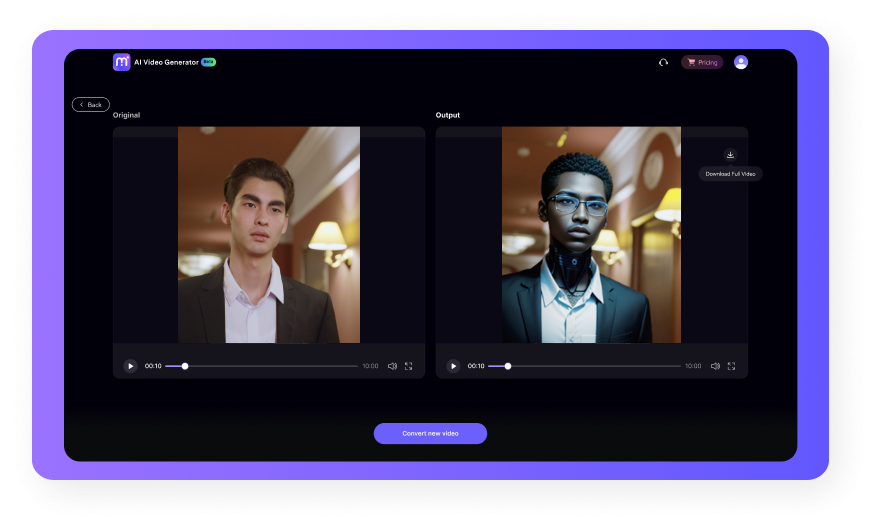Click the download icon on Output video

tap(730, 155)
